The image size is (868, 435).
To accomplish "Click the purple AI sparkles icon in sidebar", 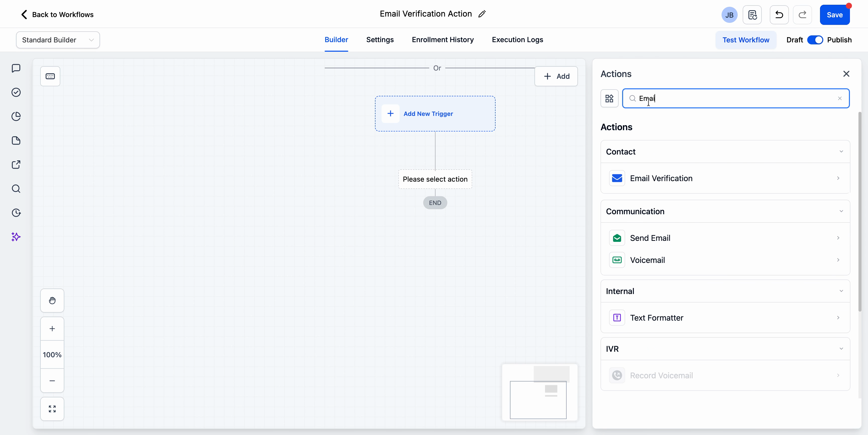I will click(16, 237).
